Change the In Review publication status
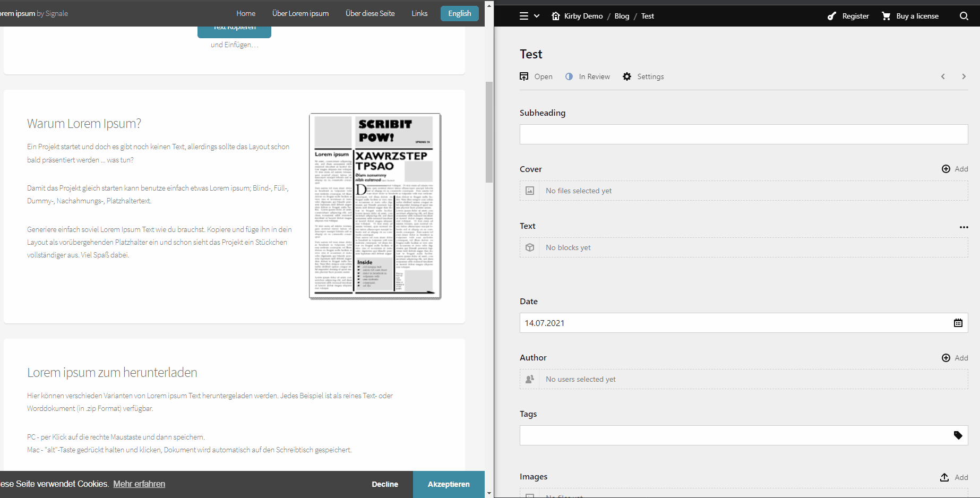This screenshot has width=980, height=498. [x=588, y=76]
